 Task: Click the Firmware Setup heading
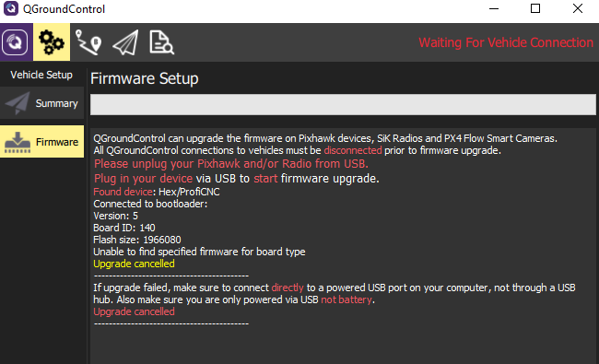click(x=145, y=78)
